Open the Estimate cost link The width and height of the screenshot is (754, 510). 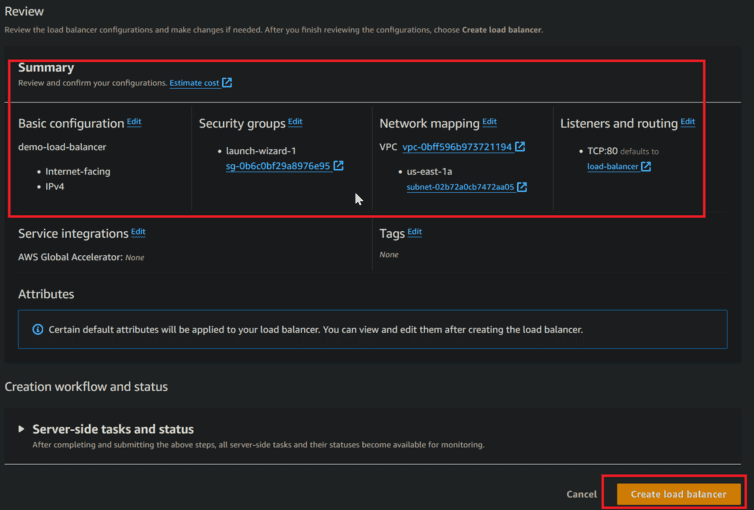click(194, 83)
